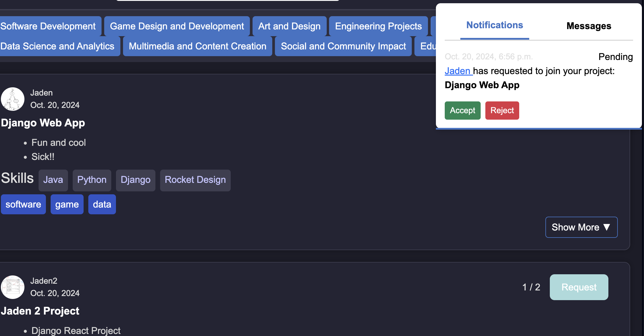Image resolution: width=644 pixels, height=336 pixels.
Task: Select the Notifications tab
Action: (494, 26)
